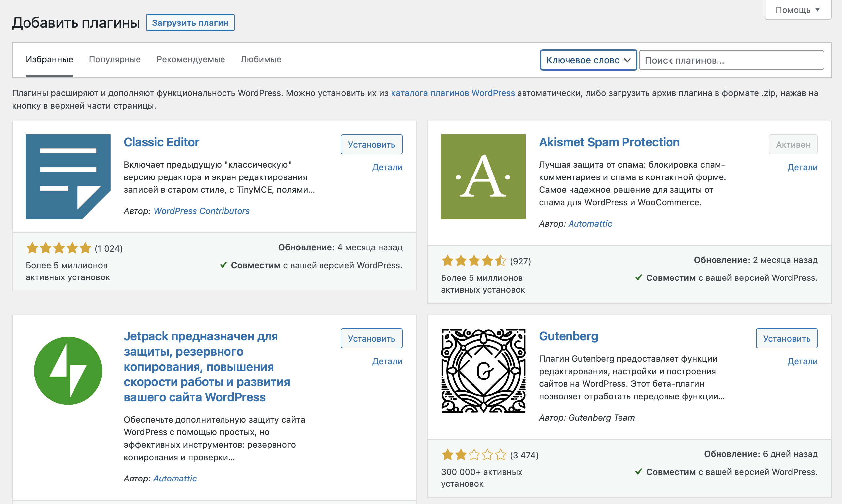
Task: Open the Akismet Spam Protection title link
Action: pos(610,142)
